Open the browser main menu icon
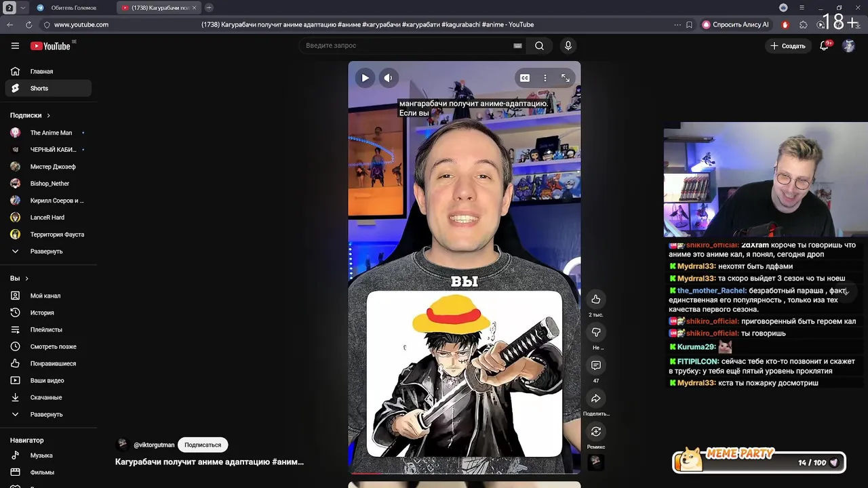This screenshot has width=868, height=488. click(802, 7)
